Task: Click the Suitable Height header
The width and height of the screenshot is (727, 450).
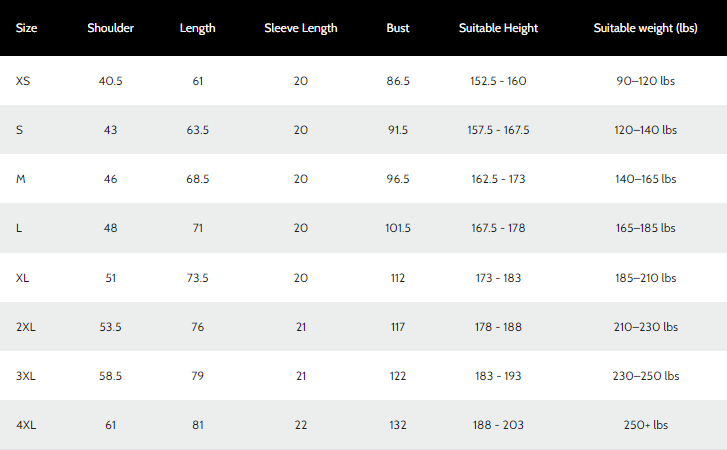Action: click(498, 28)
